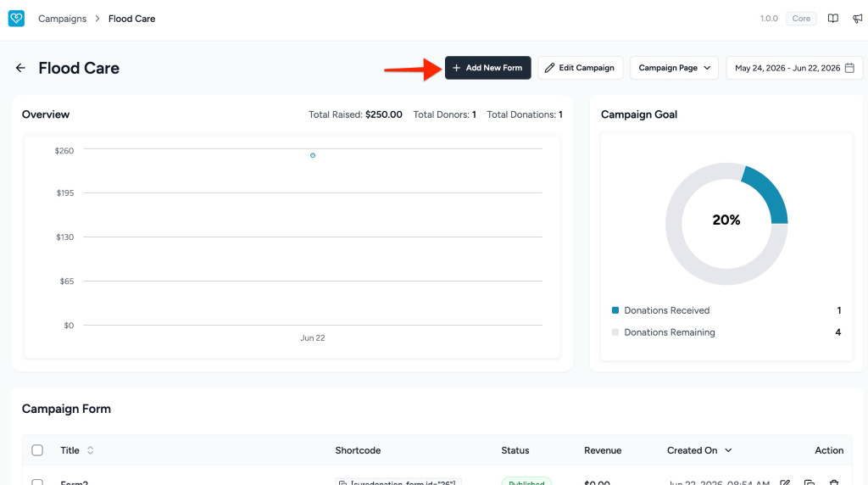Click the blue segment of goal donut
Viewport: 868px width, 485px height.
[770, 194]
